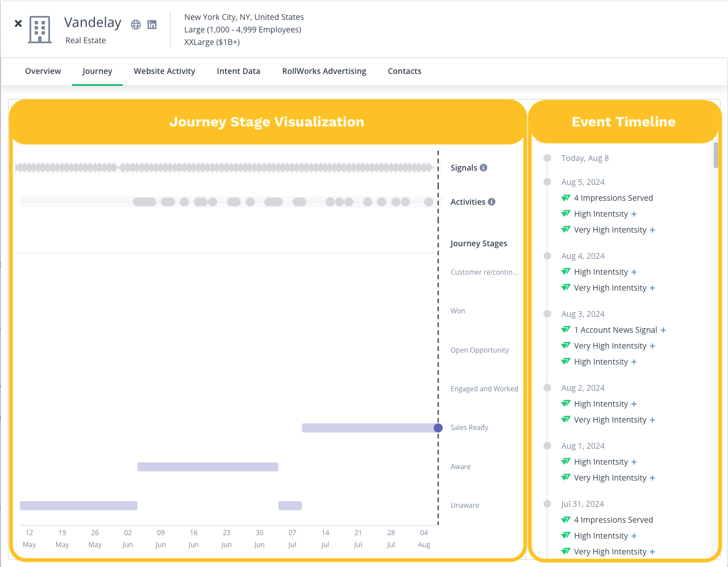Open the RollWorks Advertising tab
Screen dimensions: 728x567
(x=324, y=71)
